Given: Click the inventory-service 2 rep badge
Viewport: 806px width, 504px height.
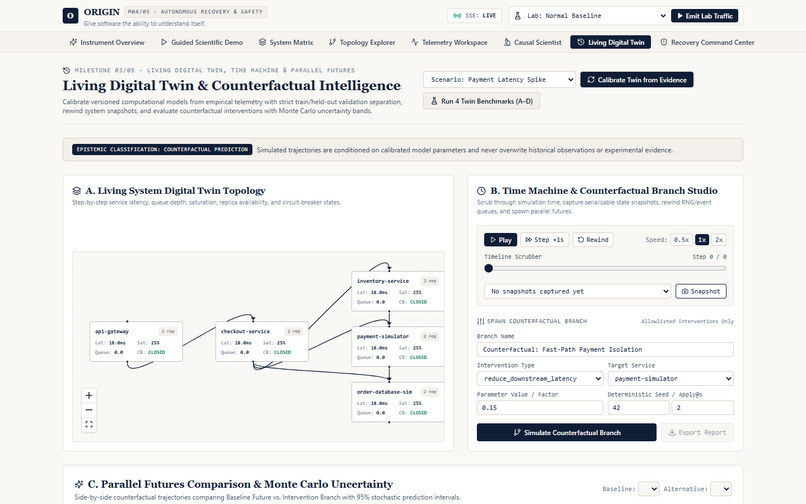Looking at the screenshot, I should (430, 281).
